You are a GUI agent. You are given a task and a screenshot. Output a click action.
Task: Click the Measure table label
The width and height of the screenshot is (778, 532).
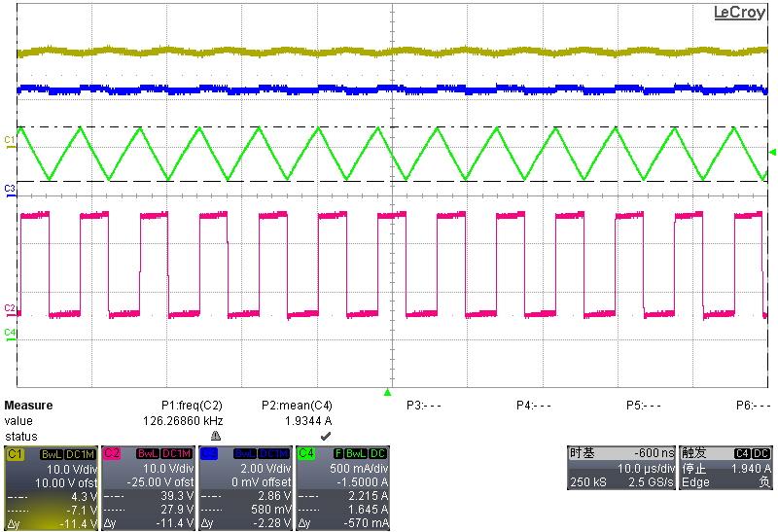tap(29, 406)
